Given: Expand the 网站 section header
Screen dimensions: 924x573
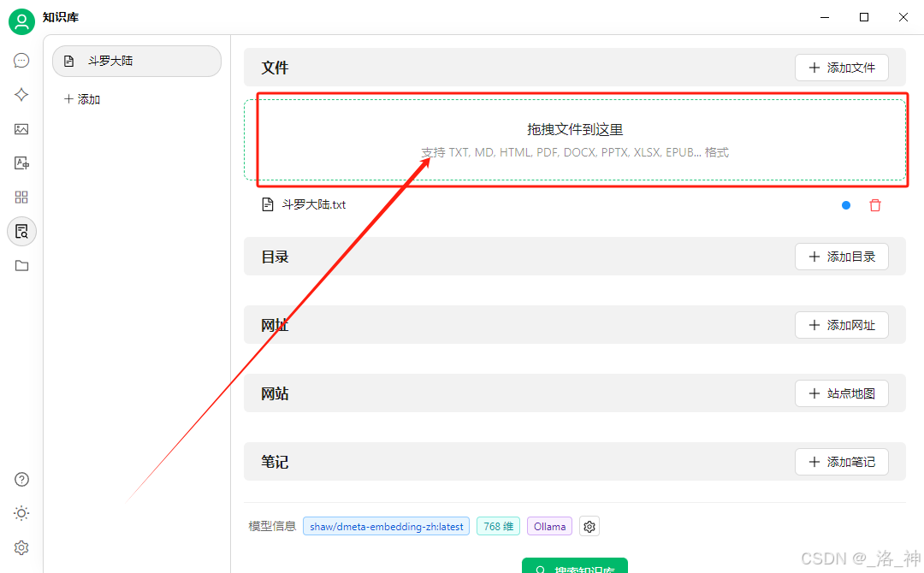Looking at the screenshot, I should tap(575, 393).
